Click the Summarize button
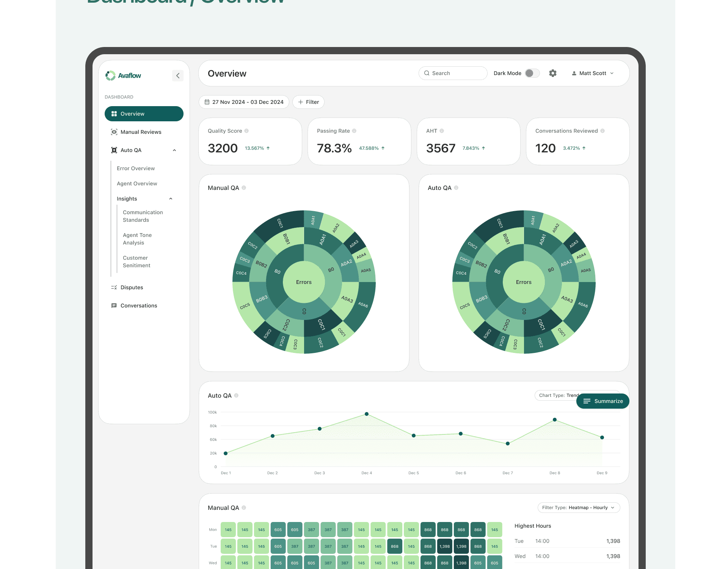This screenshot has height=569, width=728. [602, 401]
